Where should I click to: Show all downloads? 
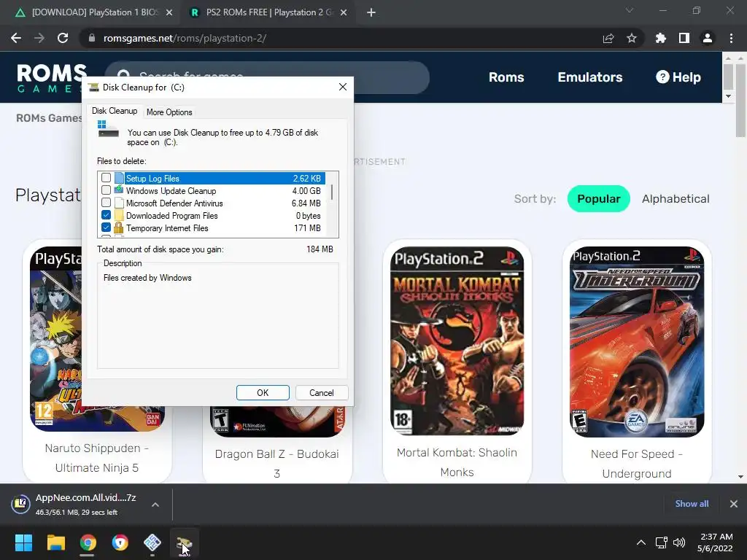[x=692, y=504]
